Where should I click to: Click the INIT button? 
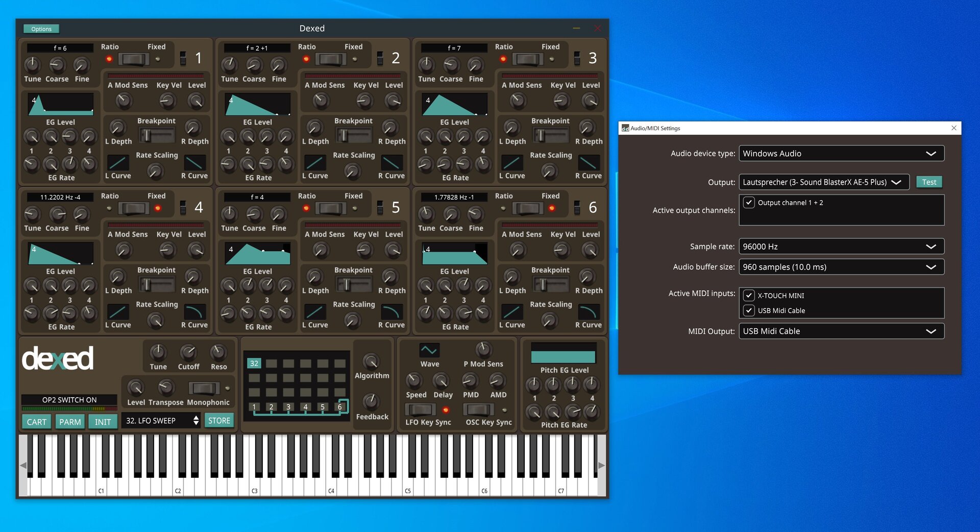(103, 422)
